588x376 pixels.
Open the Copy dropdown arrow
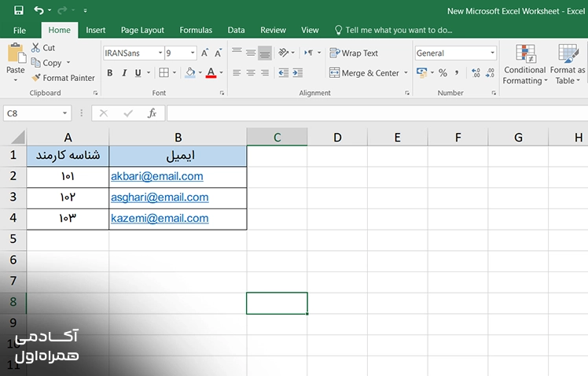click(68, 63)
